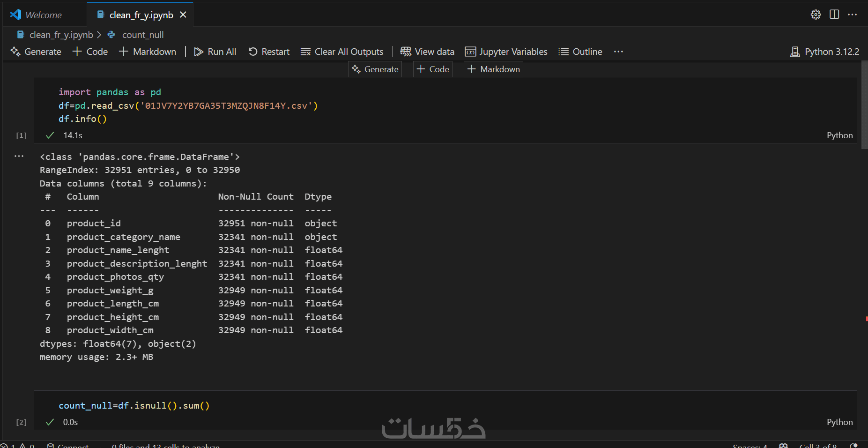The height and width of the screenshot is (448, 868).
Task: Click the gear icon beside the split editor button
Action: click(816, 15)
